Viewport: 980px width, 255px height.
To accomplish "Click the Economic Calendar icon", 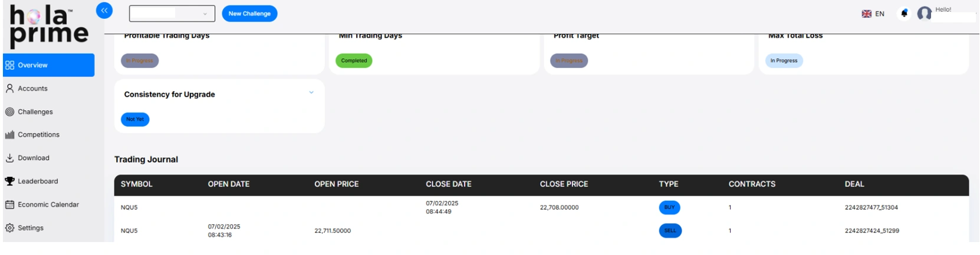I will (x=10, y=205).
